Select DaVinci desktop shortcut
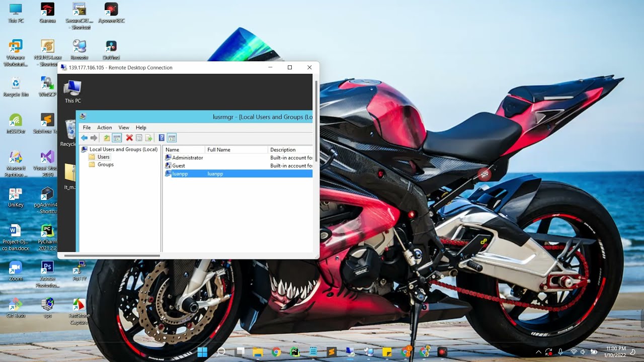This screenshot has width=644, height=362. tap(111, 50)
